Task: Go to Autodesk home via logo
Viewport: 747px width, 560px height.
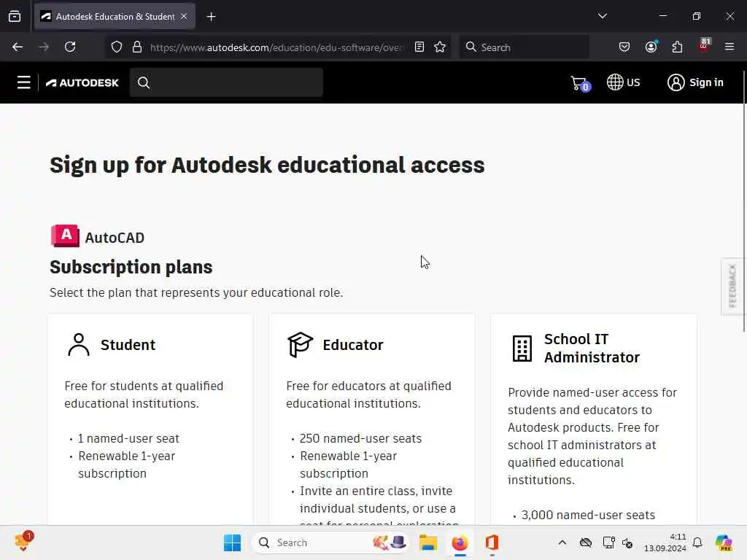Action: point(82,83)
